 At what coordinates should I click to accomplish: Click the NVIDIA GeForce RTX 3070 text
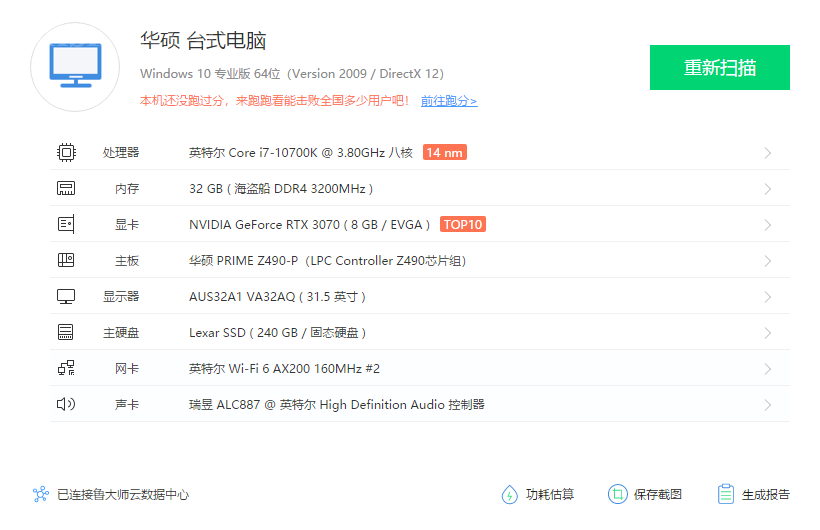pyautogui.click(x=310, y=224)
